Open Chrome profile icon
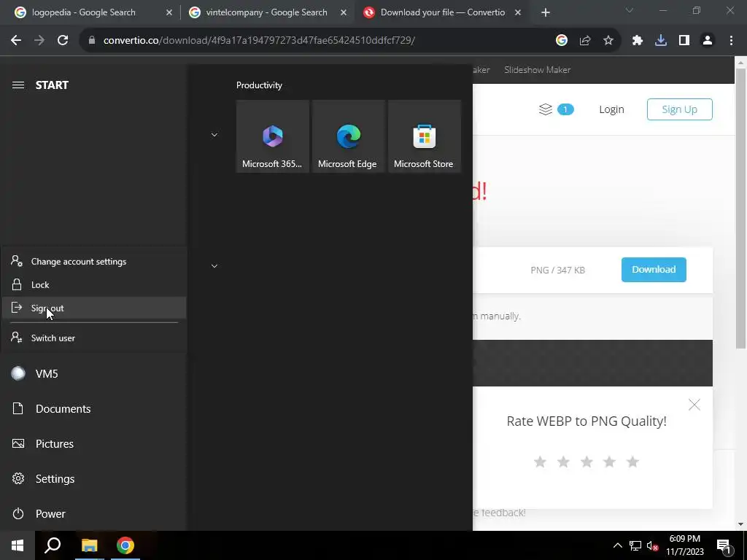Image resolution: width=747 pixels, height=560 pixels. pos(708,41)
